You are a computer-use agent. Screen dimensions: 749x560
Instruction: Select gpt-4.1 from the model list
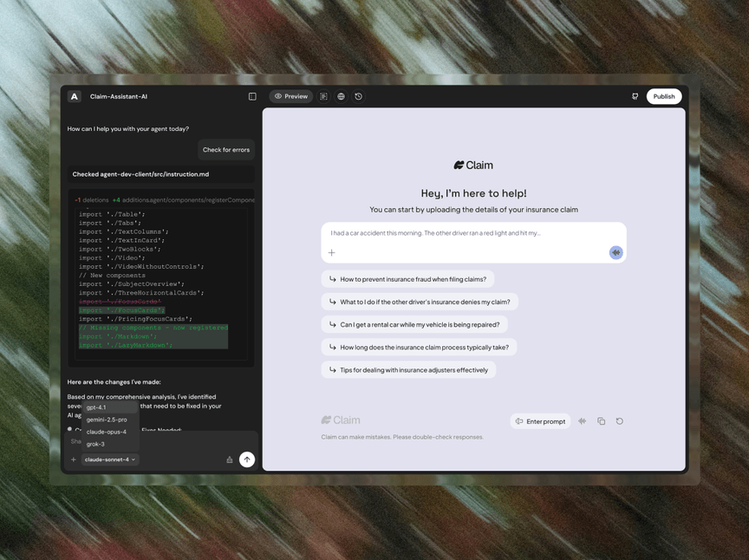coord(96,407)
